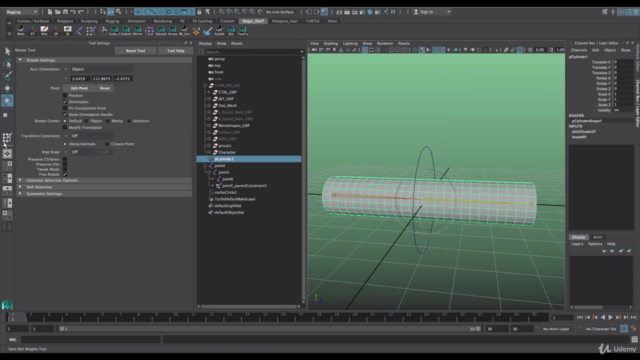Screen dimensions: 640x360
Task: Enable Pin Component Pivot checkbox
Action: pos(65,108)
